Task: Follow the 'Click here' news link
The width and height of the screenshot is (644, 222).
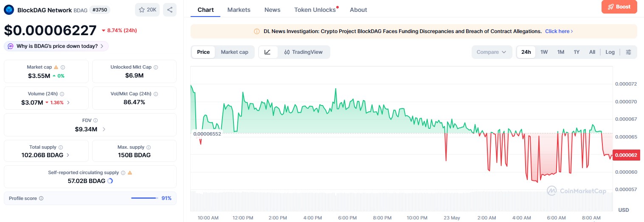Action: tap(559, 31)
